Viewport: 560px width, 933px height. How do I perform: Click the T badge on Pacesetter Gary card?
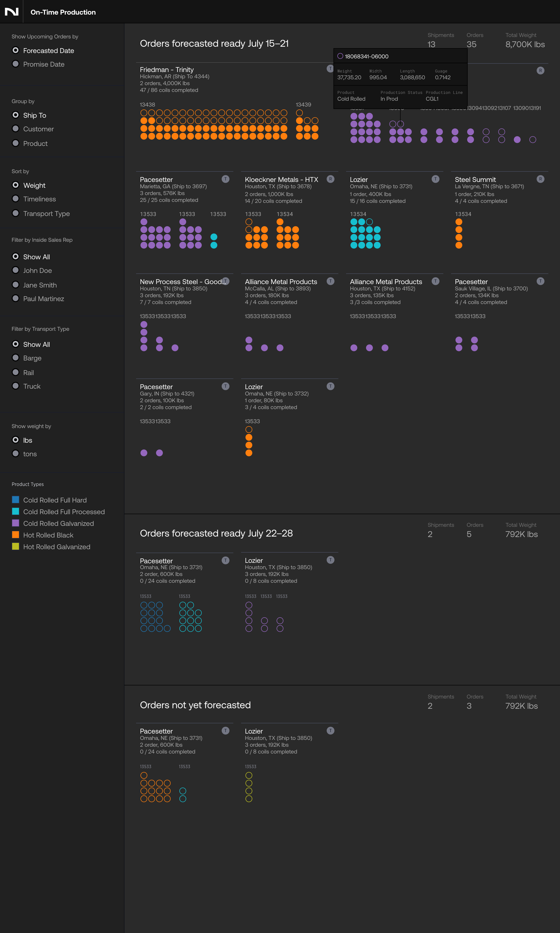pos(225,386)
